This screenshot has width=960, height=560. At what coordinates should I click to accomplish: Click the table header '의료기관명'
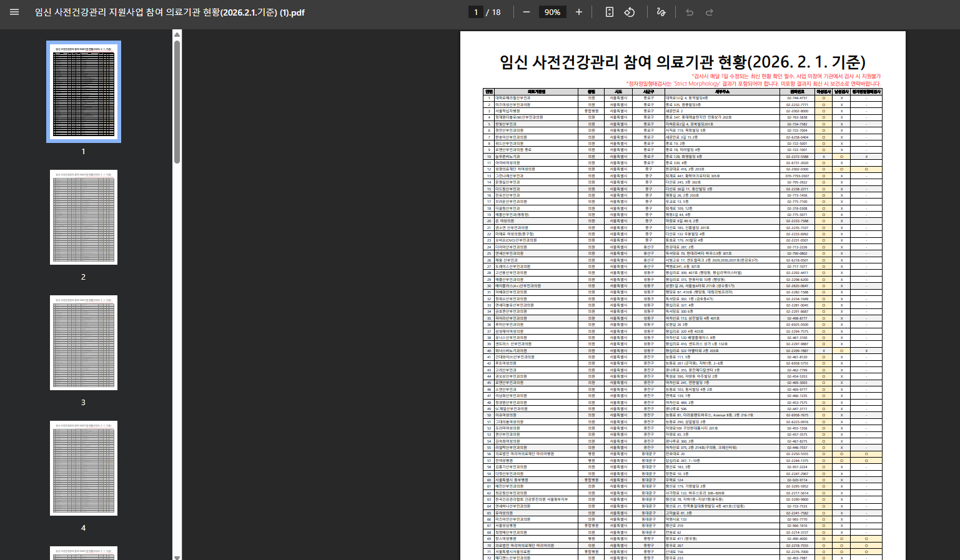click(537, 92)
